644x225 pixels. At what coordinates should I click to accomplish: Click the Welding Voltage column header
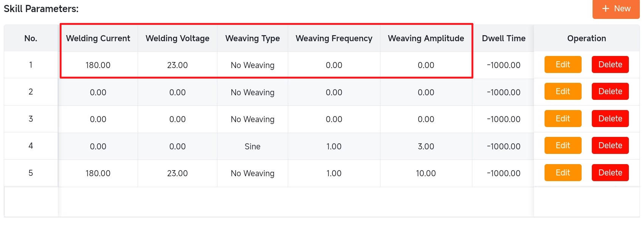pyautogui.click(x=177, y=39)
